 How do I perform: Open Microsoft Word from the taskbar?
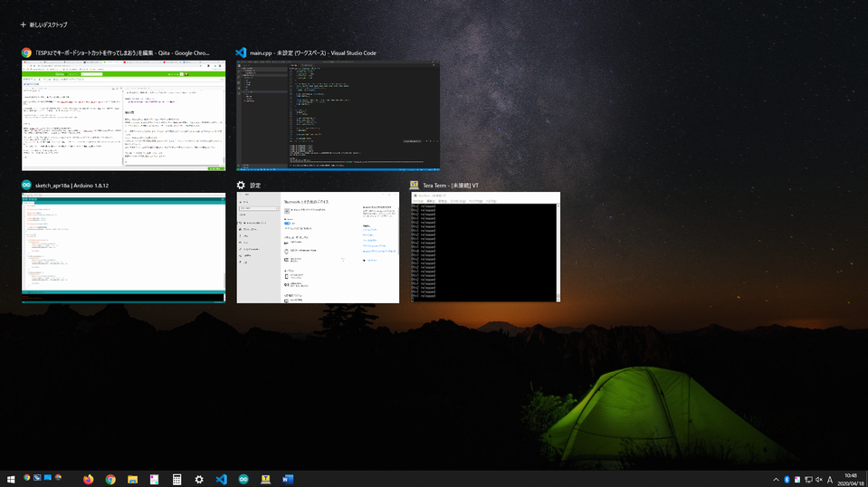[x=288, y=479]
